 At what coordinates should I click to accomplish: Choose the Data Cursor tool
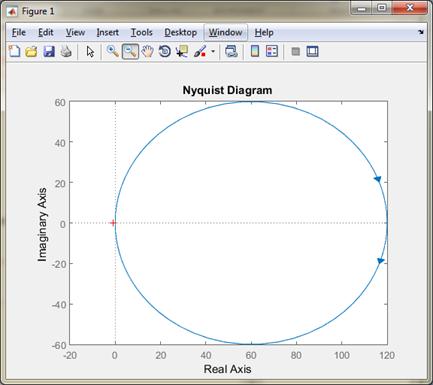[182, 52]
